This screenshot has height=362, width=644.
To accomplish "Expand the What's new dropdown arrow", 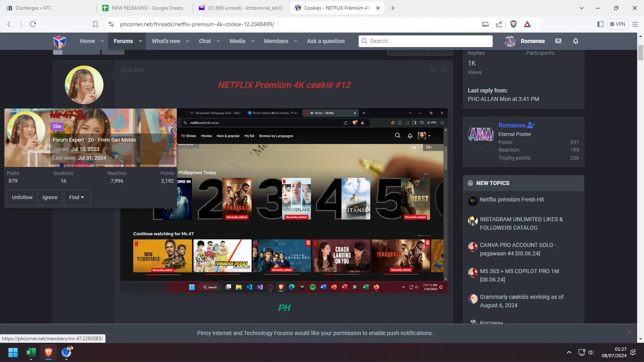I will click(x=188, y=41).
